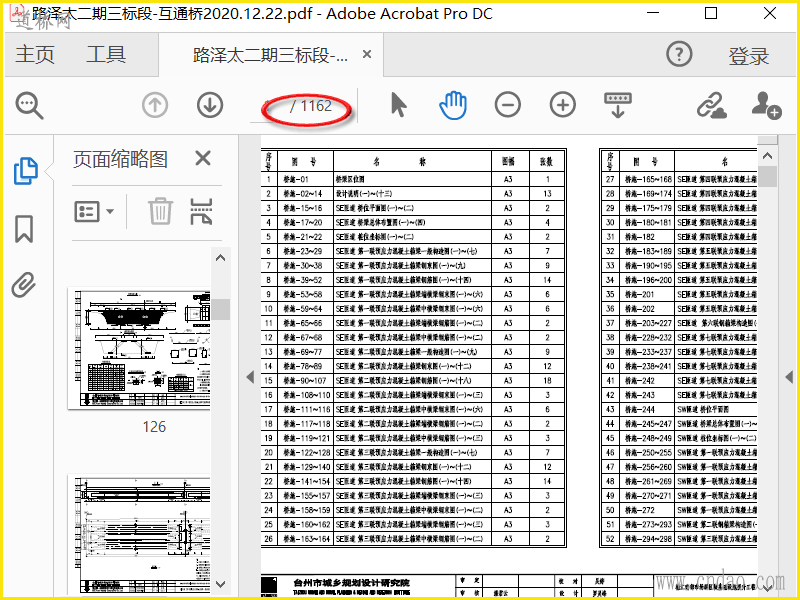
Task: Collapse the left navigation pane arrow
Action: (250, 377)
